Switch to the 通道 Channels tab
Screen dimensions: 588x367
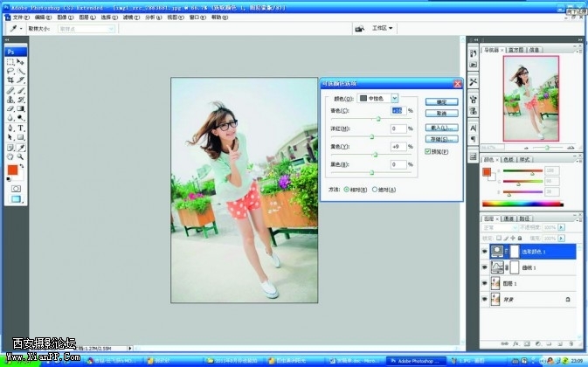point(508,218)
